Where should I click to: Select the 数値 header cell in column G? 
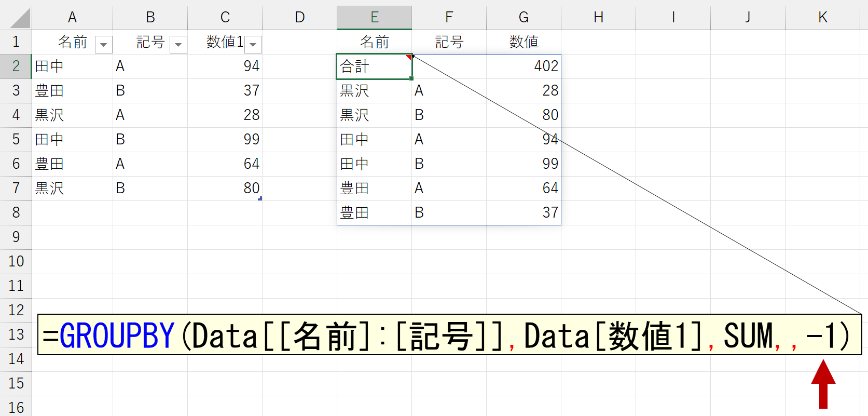click(523, 42)
